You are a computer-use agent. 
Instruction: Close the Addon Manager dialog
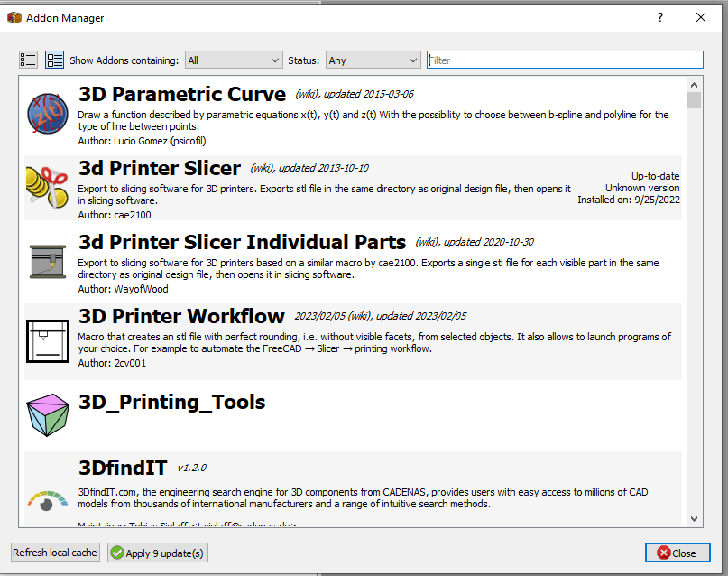(677, 552)
